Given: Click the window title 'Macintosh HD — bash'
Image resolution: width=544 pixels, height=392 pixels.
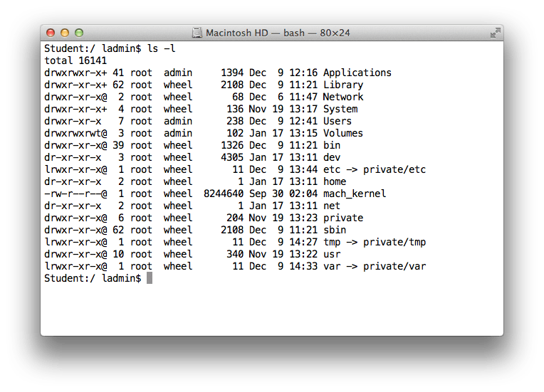Looking at the screenshot, I should point(277,33).
